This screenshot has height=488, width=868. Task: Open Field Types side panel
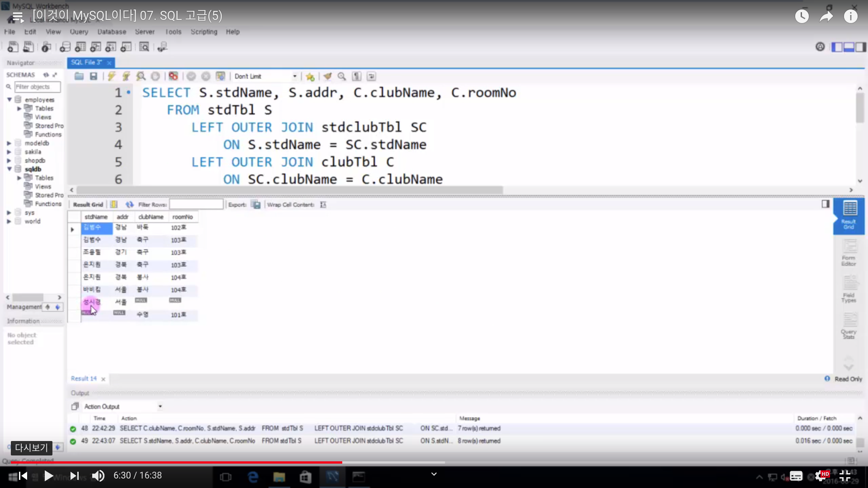coord(849,290)
